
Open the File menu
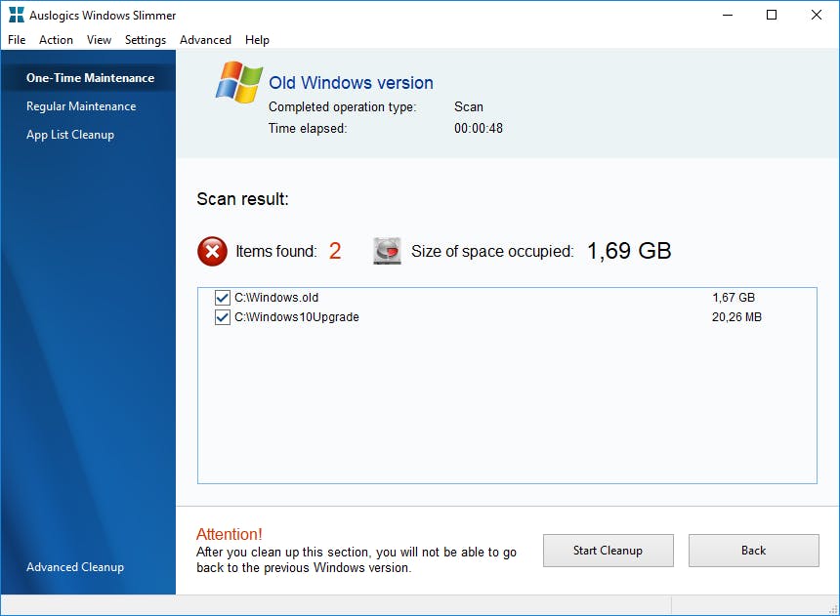pos(16,40)
